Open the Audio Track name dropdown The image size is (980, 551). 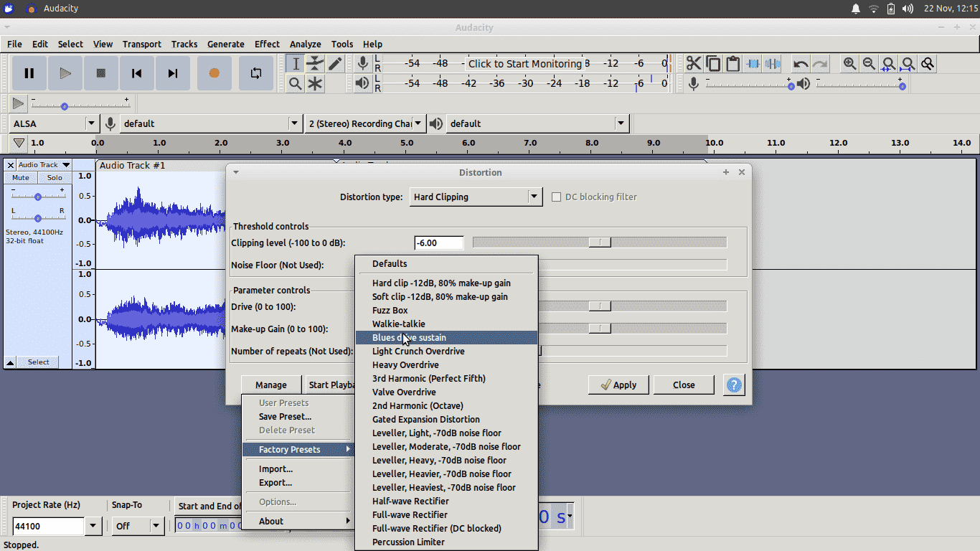[x=44, y=165]
